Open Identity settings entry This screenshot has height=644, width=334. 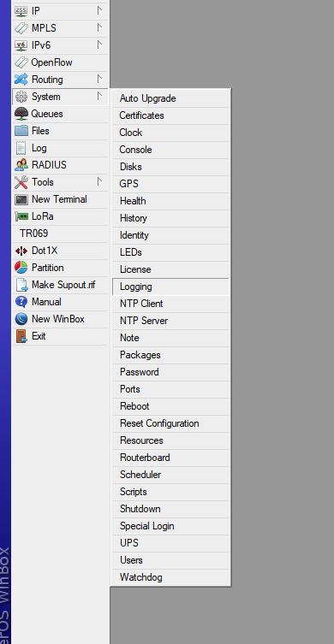pos(170,235)
